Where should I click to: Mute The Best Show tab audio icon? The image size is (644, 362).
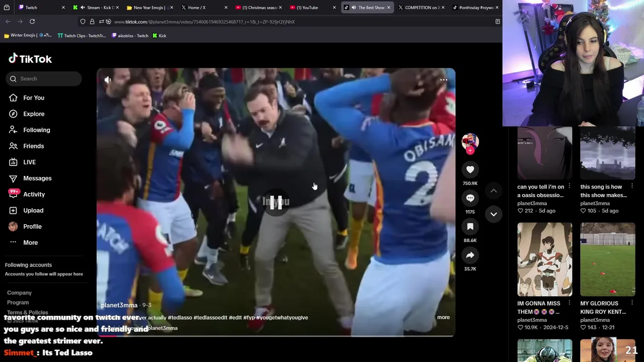tap(353, 8)
